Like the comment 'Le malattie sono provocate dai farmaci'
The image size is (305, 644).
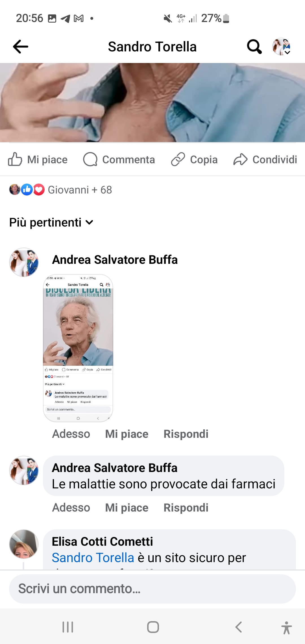tap(127, 508)
